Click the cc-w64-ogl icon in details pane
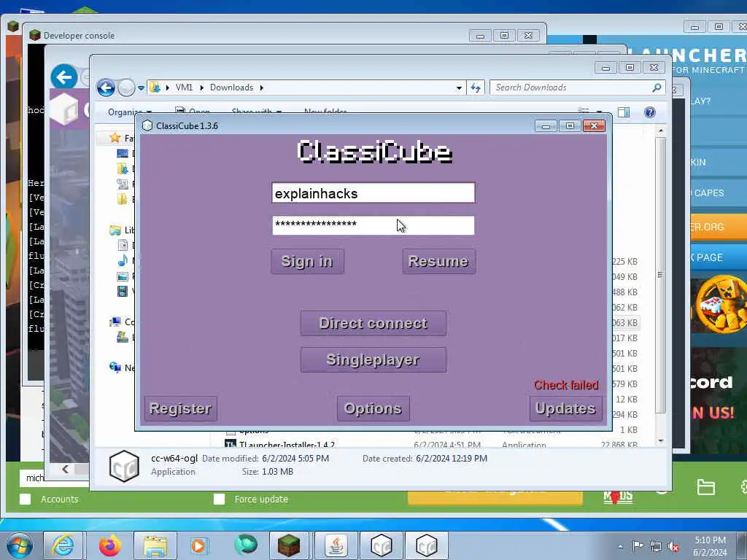Viewport: 747px width, 560px height. pos(124,466)
